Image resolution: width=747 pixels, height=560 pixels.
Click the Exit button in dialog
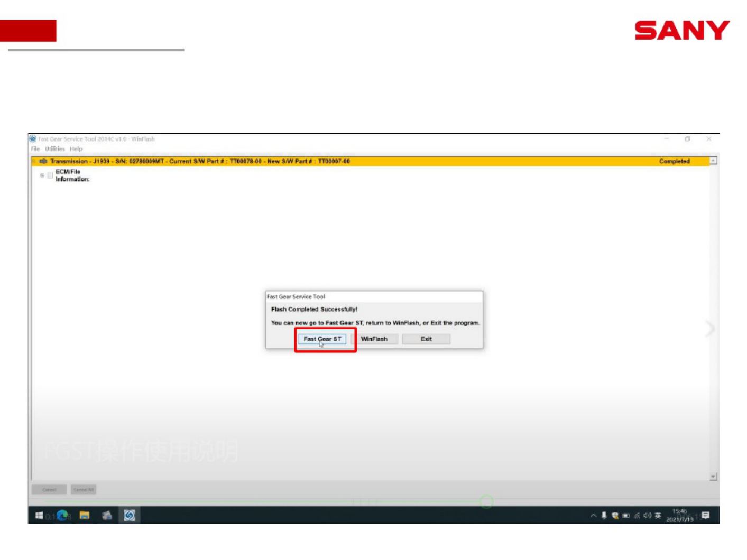coord(426,339)
